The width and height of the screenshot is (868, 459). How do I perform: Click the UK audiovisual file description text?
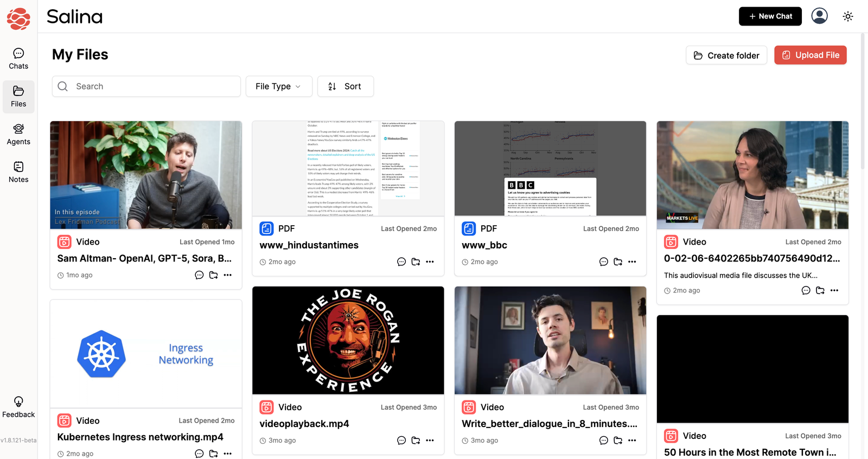(741, 275)
